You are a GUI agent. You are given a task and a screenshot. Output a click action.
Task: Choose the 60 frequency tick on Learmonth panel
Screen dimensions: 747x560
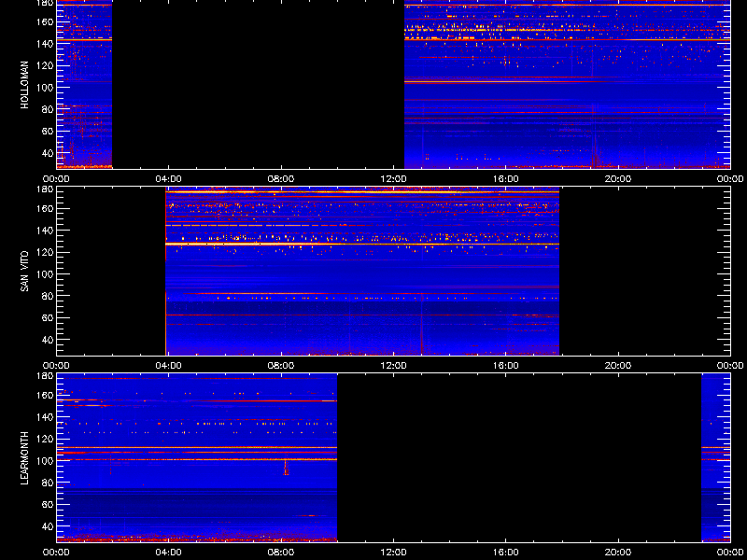pyautogui.click(x=49, y=504)
